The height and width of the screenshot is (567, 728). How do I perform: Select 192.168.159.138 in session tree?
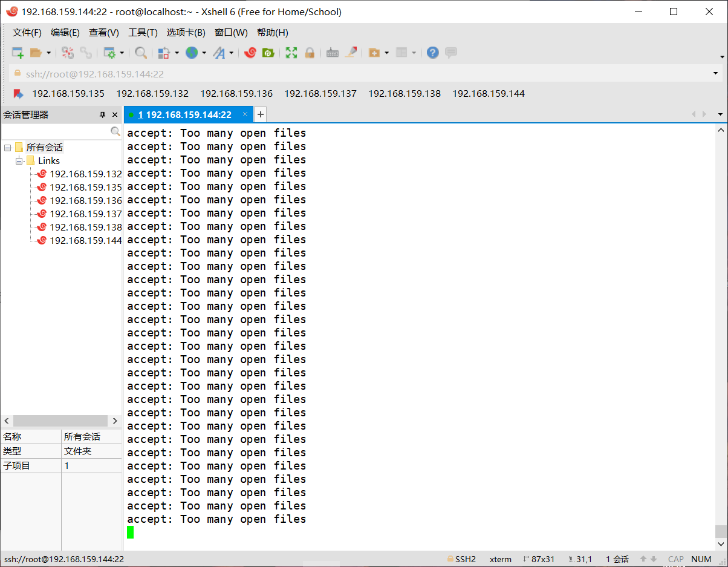[86, 228]
